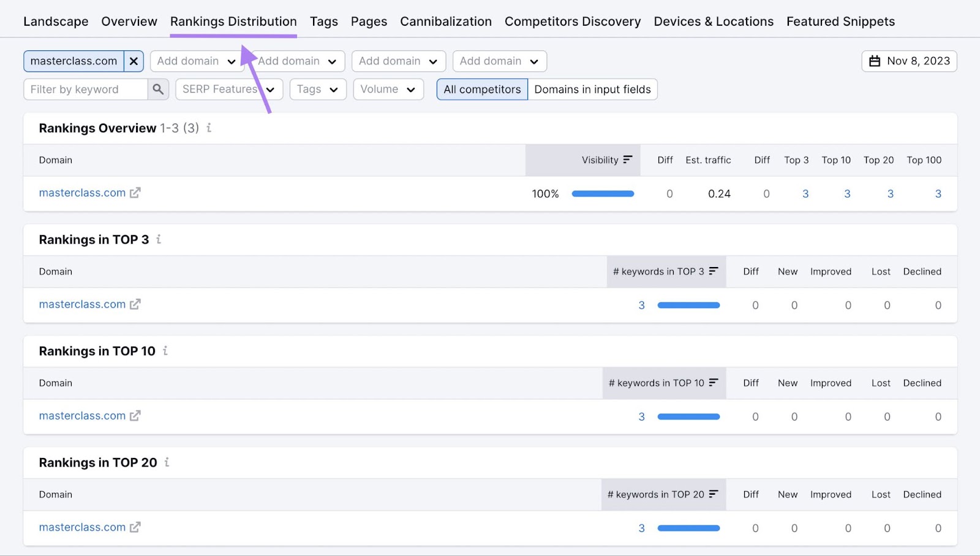Viewport: 980px width, 556px height.
Task: Open the Tags filter dropdown
Action: pyautogui.click(x=317, y=89)
